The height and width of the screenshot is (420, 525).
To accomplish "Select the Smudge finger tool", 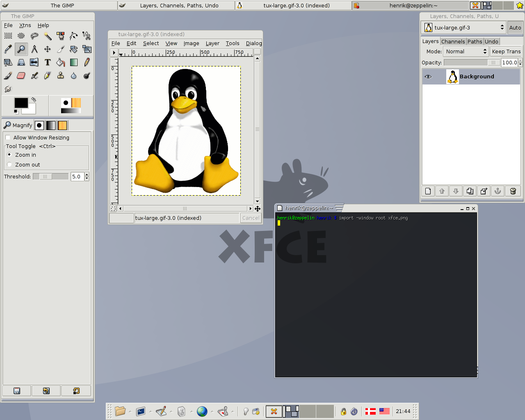I will [x=8, y=89].
